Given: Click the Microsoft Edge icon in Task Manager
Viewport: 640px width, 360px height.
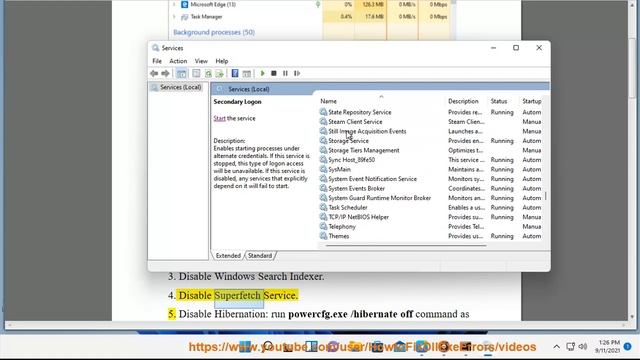Looking at the screenshot, I should (x=184, y=4).
